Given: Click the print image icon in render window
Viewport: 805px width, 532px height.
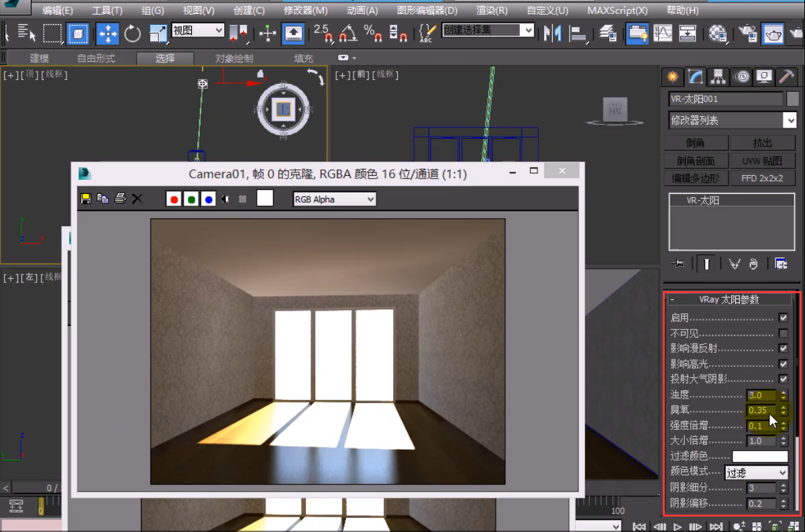Looking at the screenshot, I should (120, 199).
